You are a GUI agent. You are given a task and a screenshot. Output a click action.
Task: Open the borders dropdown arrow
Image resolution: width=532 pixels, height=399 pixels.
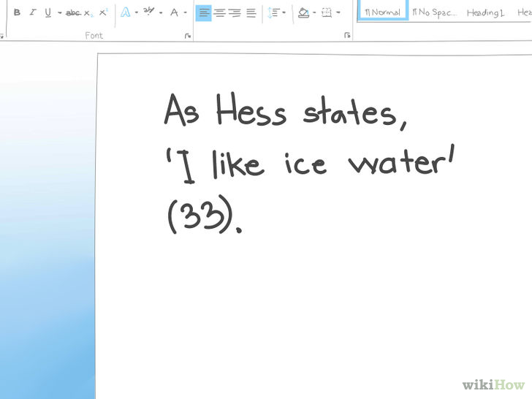[338, 13]
